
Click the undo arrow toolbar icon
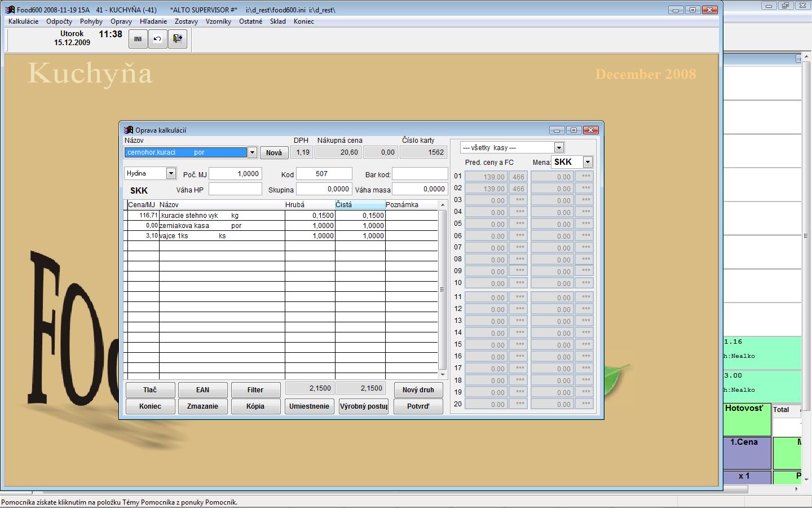pos(157,39)
